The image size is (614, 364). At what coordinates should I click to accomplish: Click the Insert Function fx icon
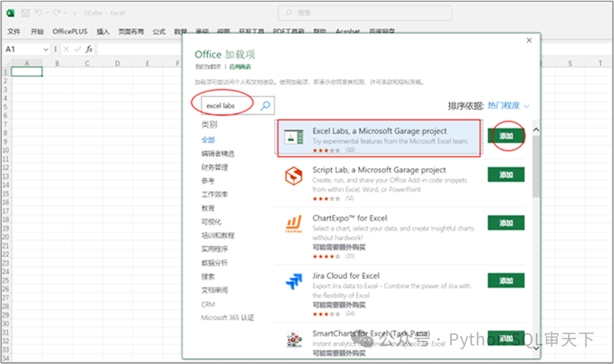coord(89,49)
